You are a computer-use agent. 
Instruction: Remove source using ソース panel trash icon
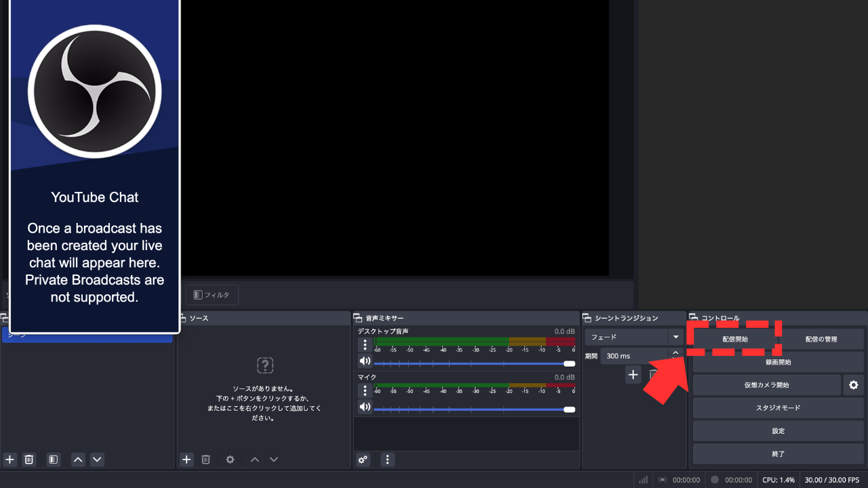206,460
